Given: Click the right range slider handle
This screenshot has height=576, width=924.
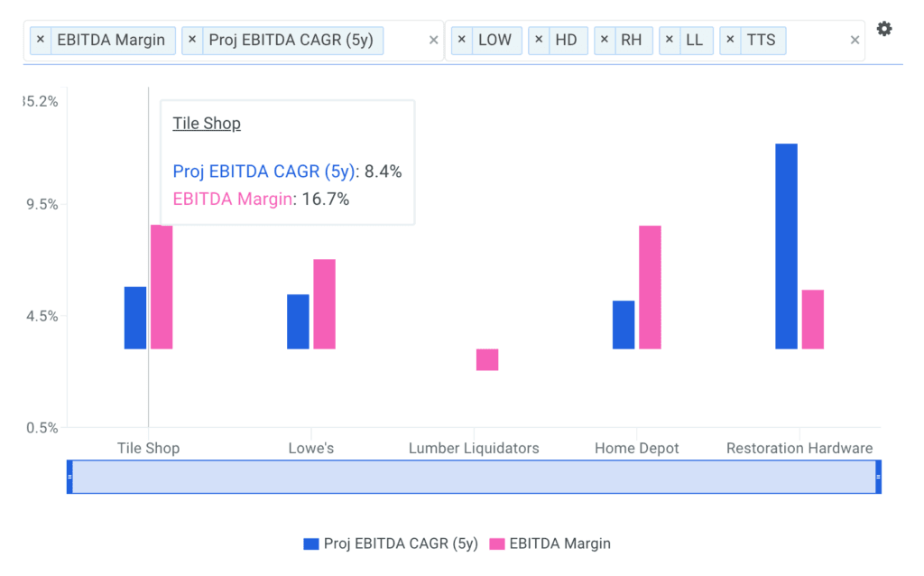Looking at the screenshot, I should click(x=878, y=477).
